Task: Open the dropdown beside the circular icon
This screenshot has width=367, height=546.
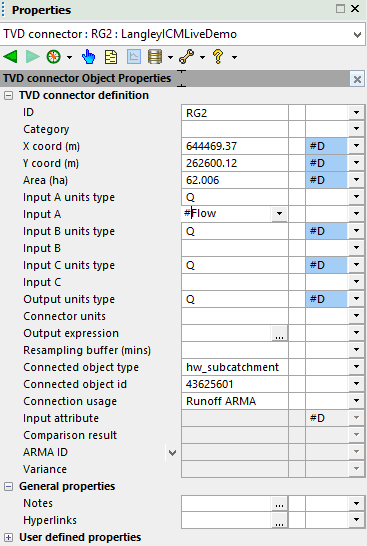Action: pyautogui.click(x=69, y=57)
